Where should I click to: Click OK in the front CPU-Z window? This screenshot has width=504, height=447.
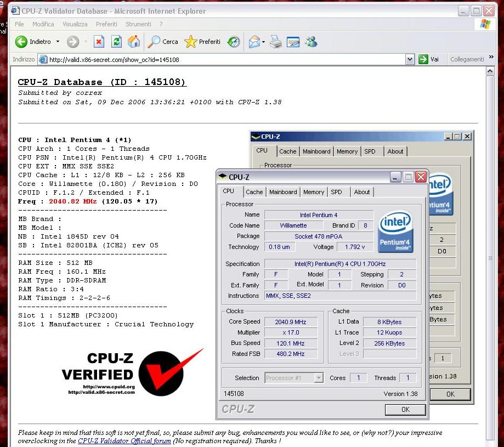405,409
